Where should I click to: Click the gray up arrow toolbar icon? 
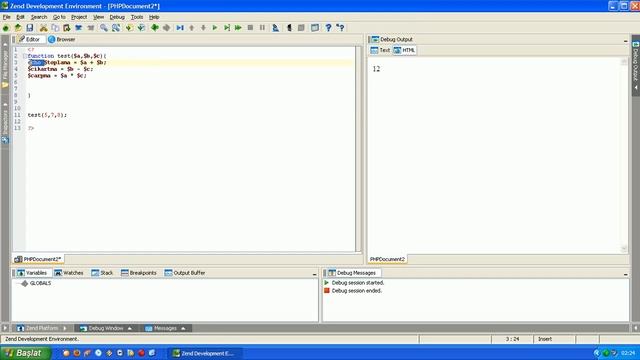click(191, 28)
